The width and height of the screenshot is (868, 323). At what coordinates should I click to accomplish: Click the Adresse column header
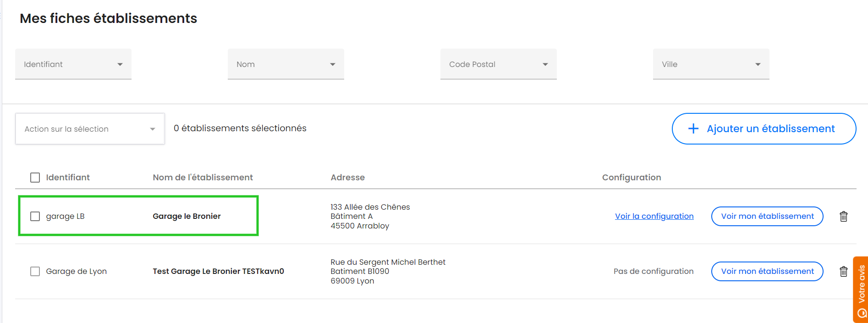click(x=347, y=178)
